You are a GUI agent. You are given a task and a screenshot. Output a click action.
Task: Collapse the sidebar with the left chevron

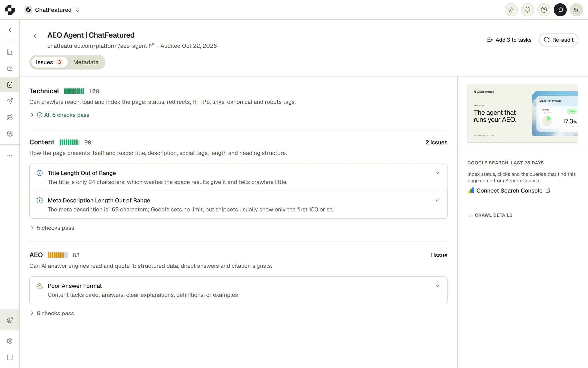10,30
